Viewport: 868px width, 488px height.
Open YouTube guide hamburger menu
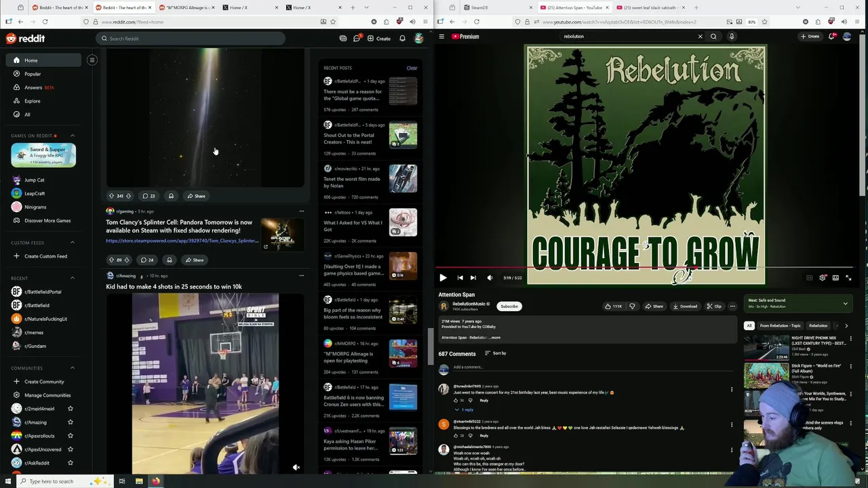441,37
